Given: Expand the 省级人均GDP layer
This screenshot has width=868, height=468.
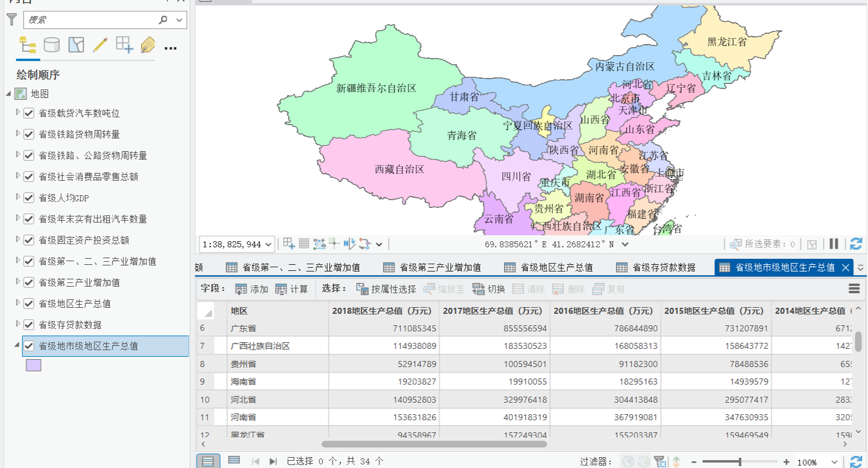Looking at the screenshot, I should [18, 197].
